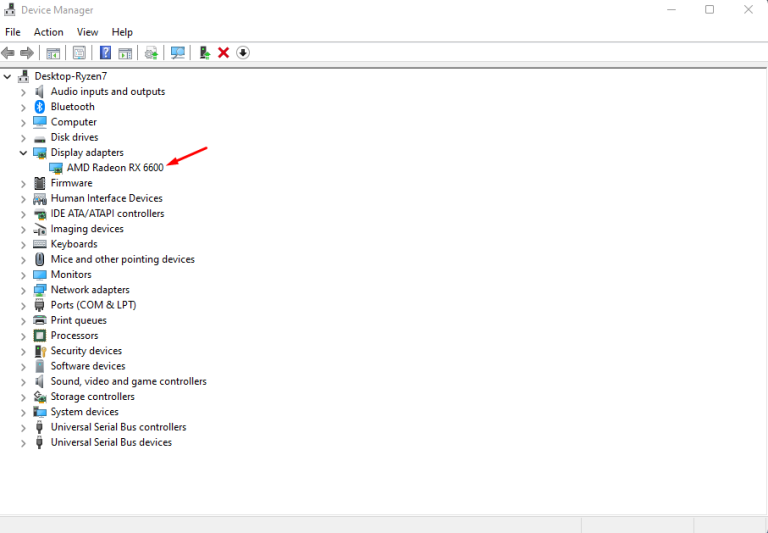Image resolution: width=768 pixels, height=533 pixels.
Task: Click the computer tower with green arrow icon
Action: tap(205, 53)
